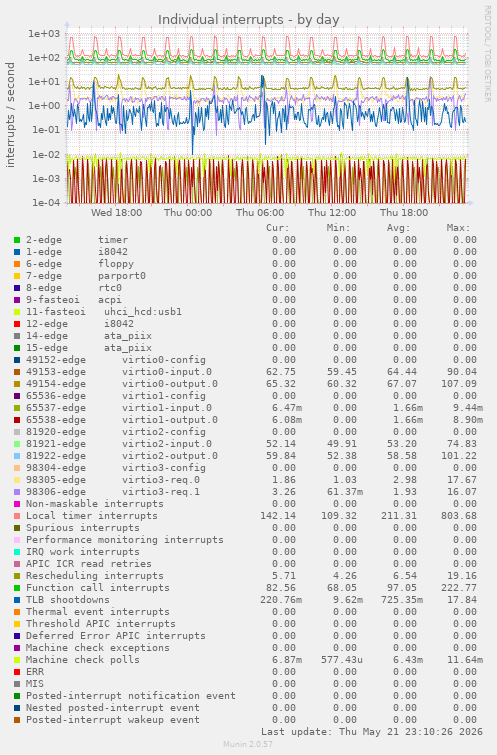
Task: Click the Last update timestamp text
Action: [x=372, y=732]
